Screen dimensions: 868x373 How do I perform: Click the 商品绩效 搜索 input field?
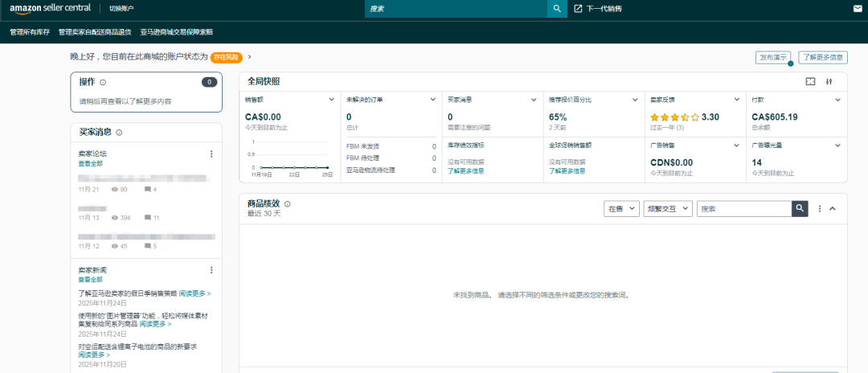coord(744,209)
